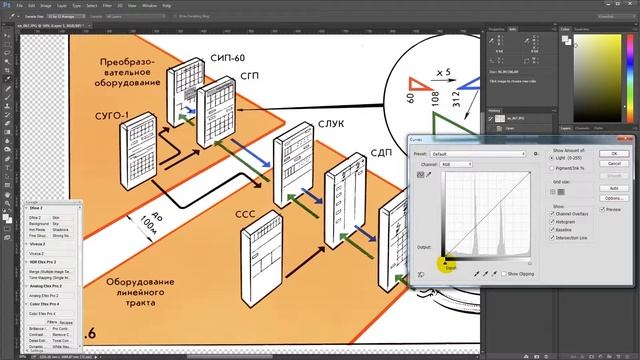Select the Rectangular Marquee tool

click(7, 44)
